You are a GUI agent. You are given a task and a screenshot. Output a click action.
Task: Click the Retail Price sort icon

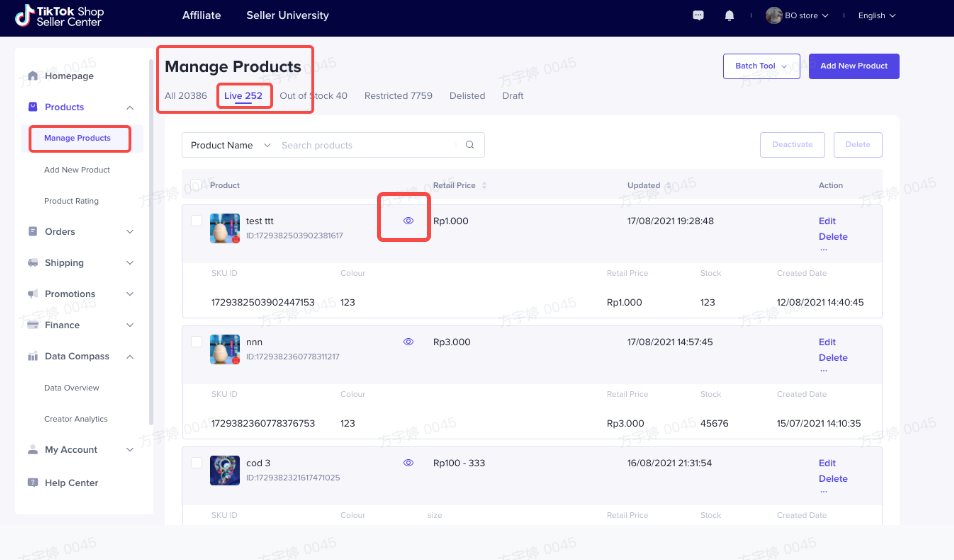[x=485, y=185]
